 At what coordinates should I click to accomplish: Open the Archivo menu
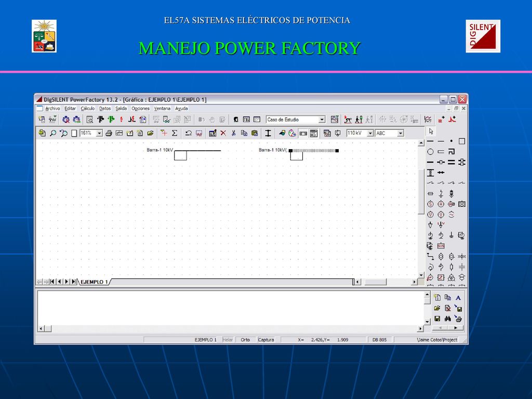point(52,109)
